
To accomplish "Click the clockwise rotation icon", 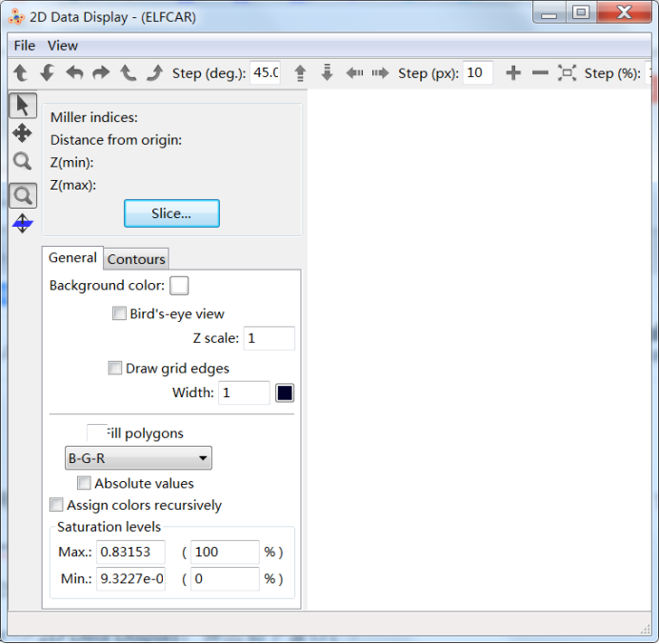I will [x=154, y=72].
